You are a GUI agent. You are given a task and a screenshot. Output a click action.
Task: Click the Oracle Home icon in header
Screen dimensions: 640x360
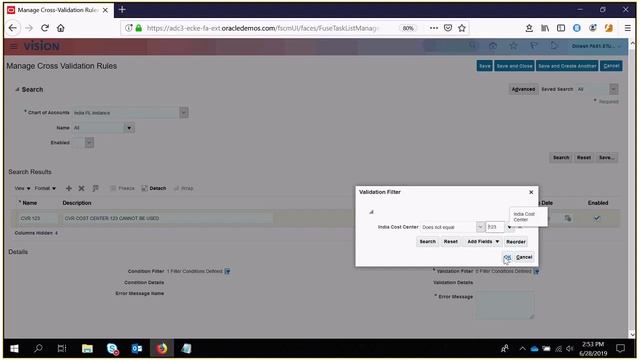click(x=493, y=46)
